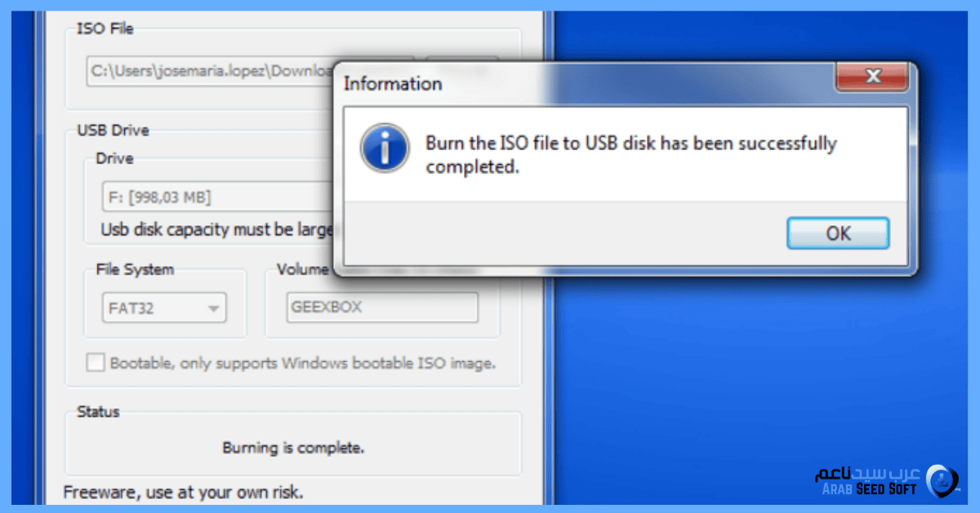Click the "ISO File" group heading
This screenshot has width=980, height=513.
pos(105,29)
